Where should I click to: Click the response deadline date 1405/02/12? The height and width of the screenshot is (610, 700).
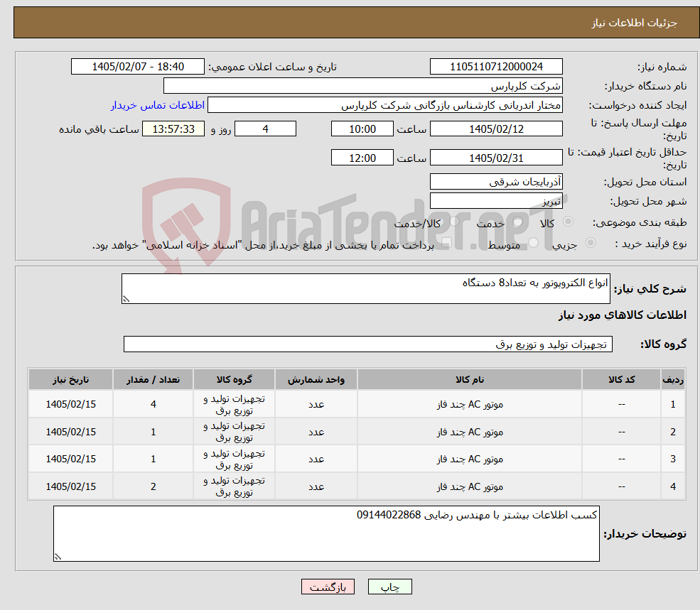pos(496,129)
